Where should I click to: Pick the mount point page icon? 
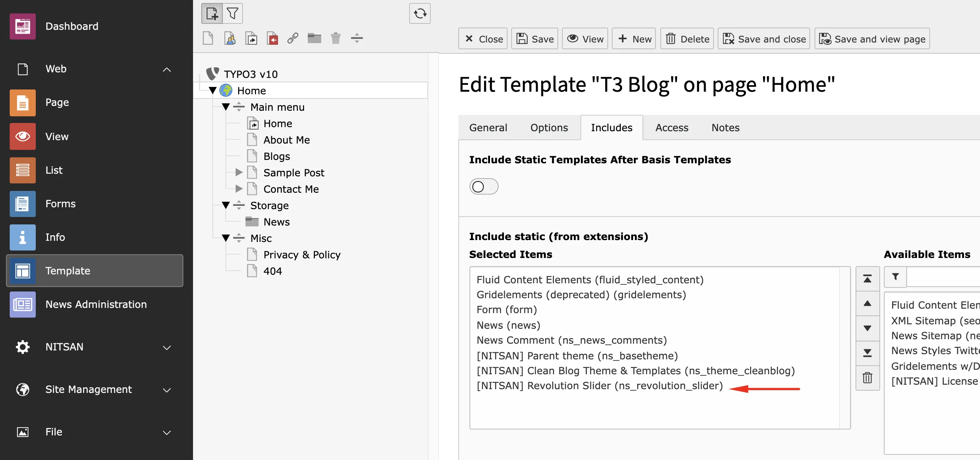click(x=272, y=38)
